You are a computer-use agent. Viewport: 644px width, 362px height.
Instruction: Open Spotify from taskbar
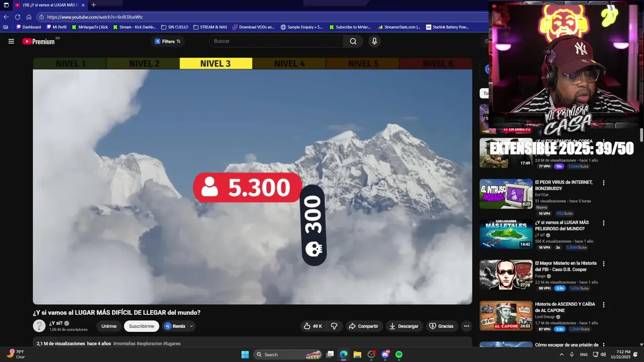pos(399,354)
